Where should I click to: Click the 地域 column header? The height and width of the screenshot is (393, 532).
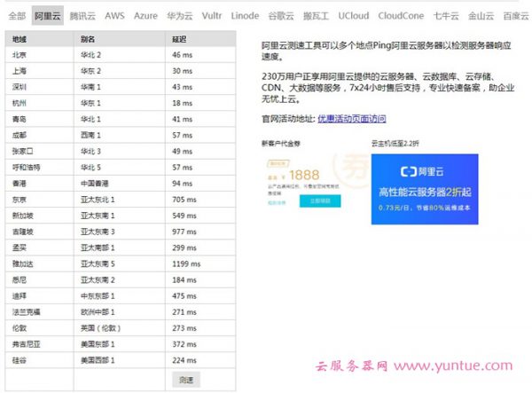pyautogui.click(x=20, y=40)
